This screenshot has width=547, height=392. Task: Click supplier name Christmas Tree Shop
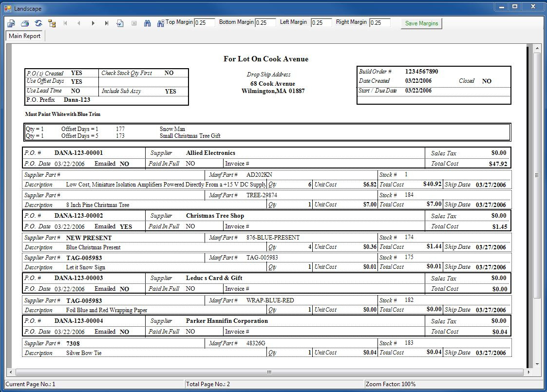[x=215, y=216]
